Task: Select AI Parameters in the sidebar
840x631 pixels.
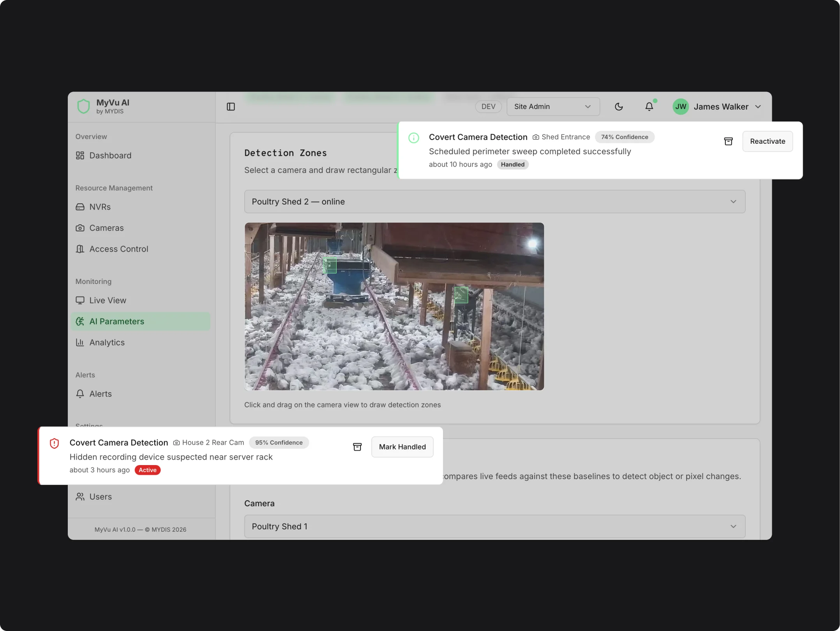Action: pyautogui.click(x=116, y=321)
